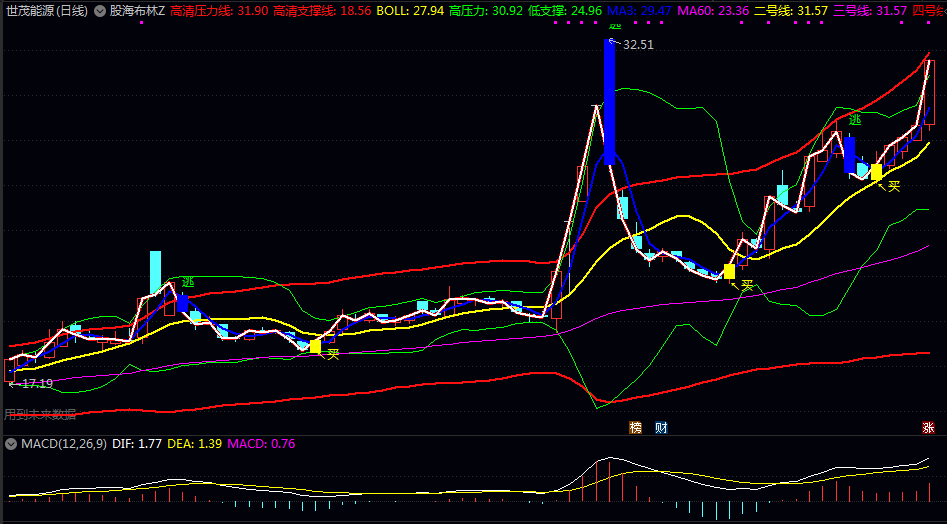Click the 17.19 low price label
Image resolution: width=947 pixels, height=524 pixels.
point(36,383)
